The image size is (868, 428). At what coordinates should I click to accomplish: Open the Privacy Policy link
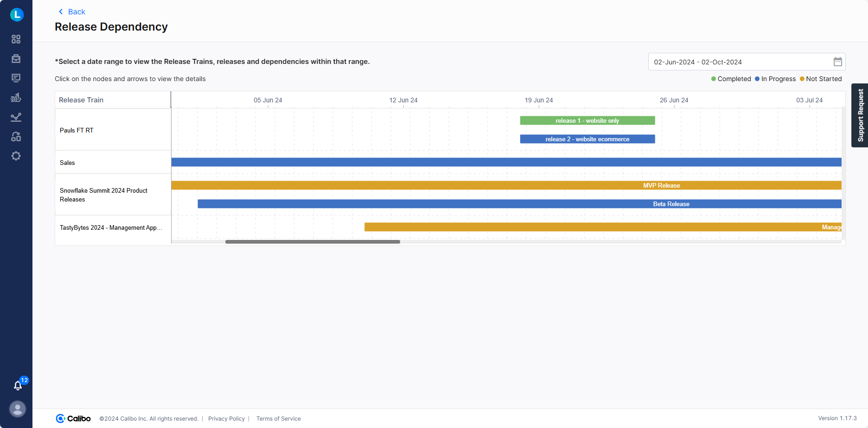[226, 418]
